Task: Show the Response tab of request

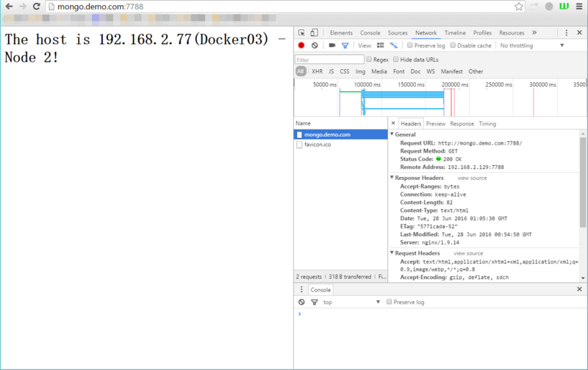Action: 462,123
